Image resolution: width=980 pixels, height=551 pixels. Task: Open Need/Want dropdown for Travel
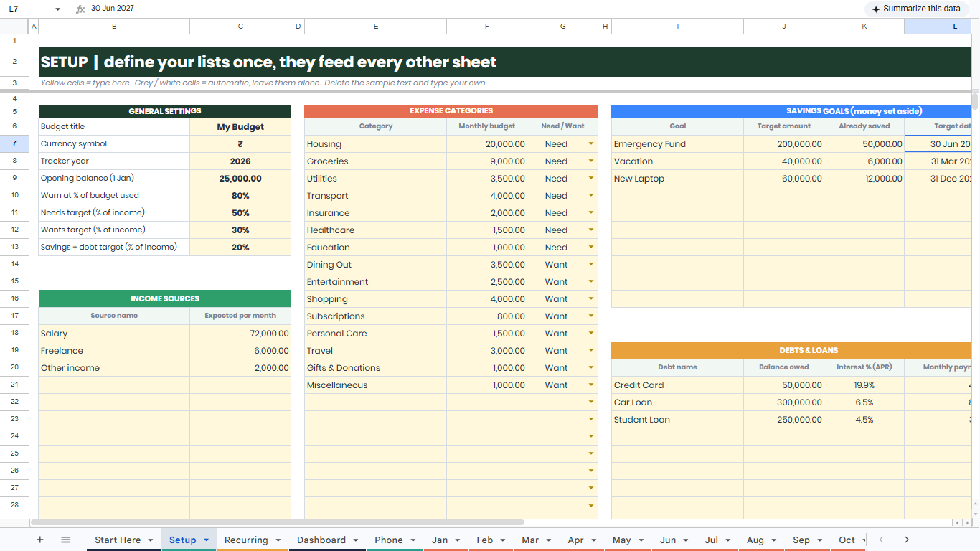point(591,350)
